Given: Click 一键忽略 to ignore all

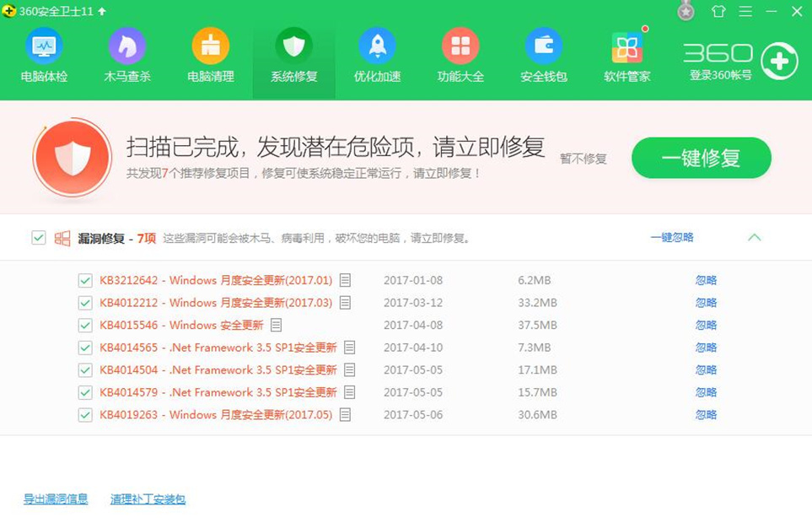Looking at the screenshot, I should (671, 238).
